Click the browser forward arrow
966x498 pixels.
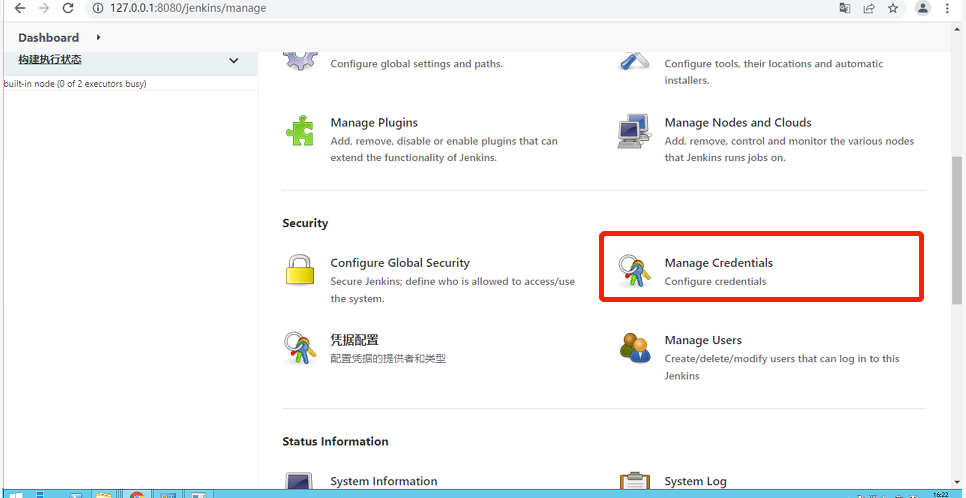coord(44,9)
